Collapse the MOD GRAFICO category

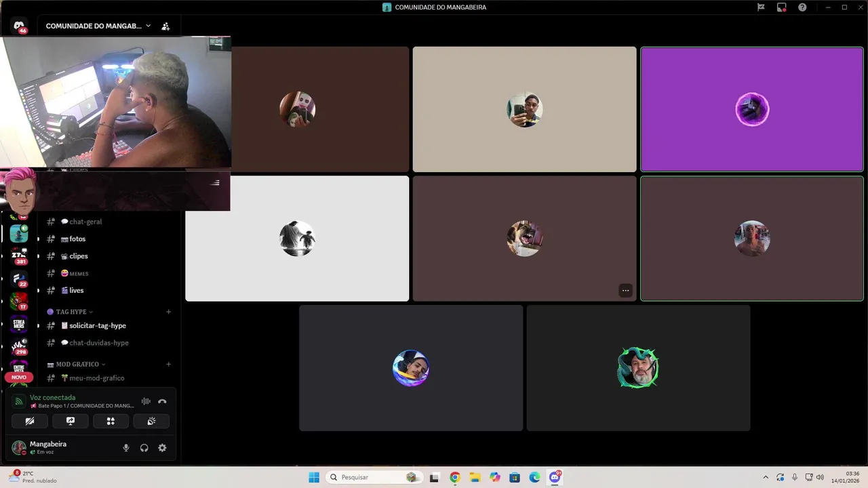(76, 364)
